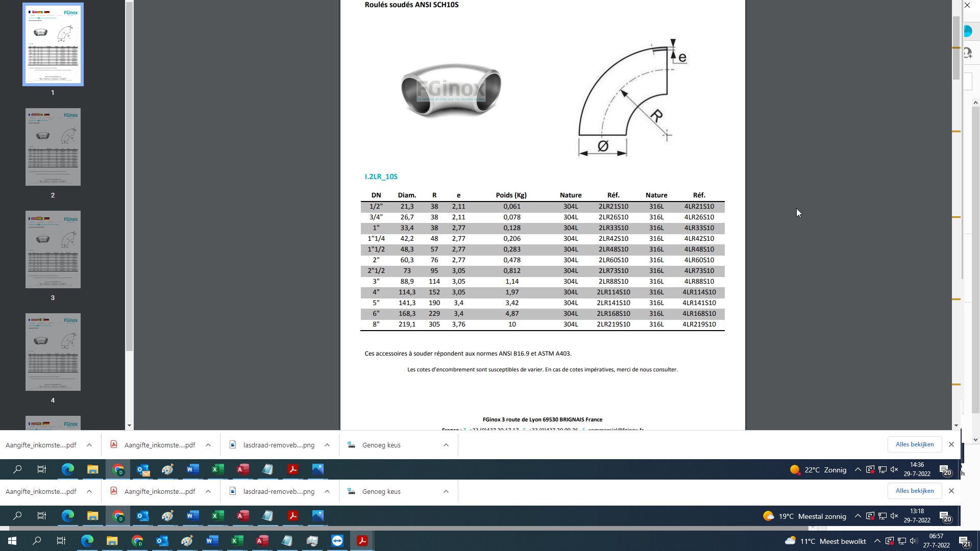Click the thumbnail panel scrollbar thumb
Image resolution: width=980 pixels, height=551 pixels.
pyautogui.click(x=130, y=176)
